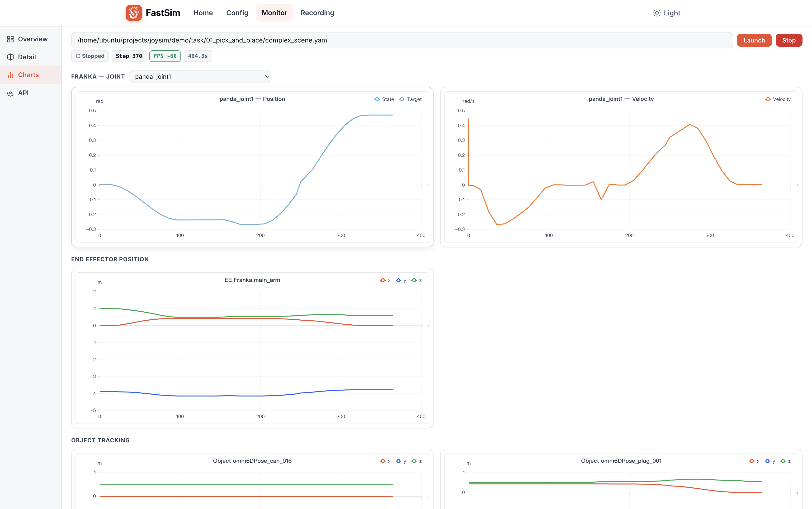This screenshot has width=812, height=509.
Task: Switch to the Recording tab
Action: click(317, 13)
